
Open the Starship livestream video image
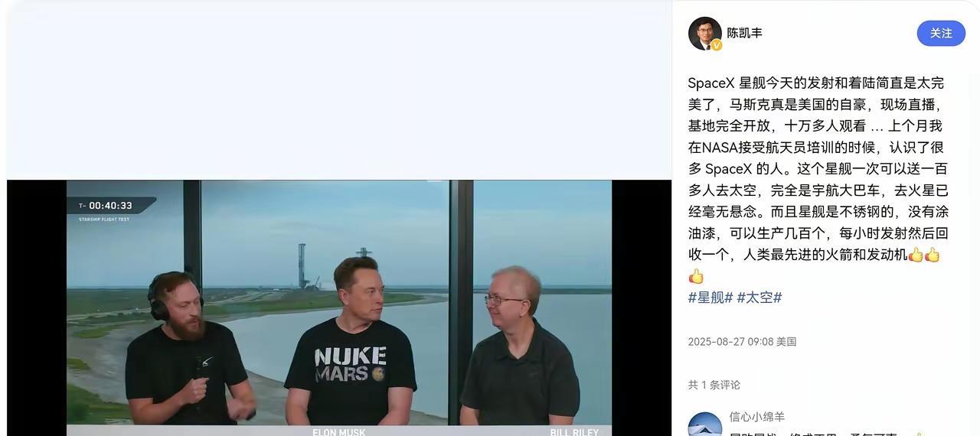pyautogui.click(x=339, y=307)
